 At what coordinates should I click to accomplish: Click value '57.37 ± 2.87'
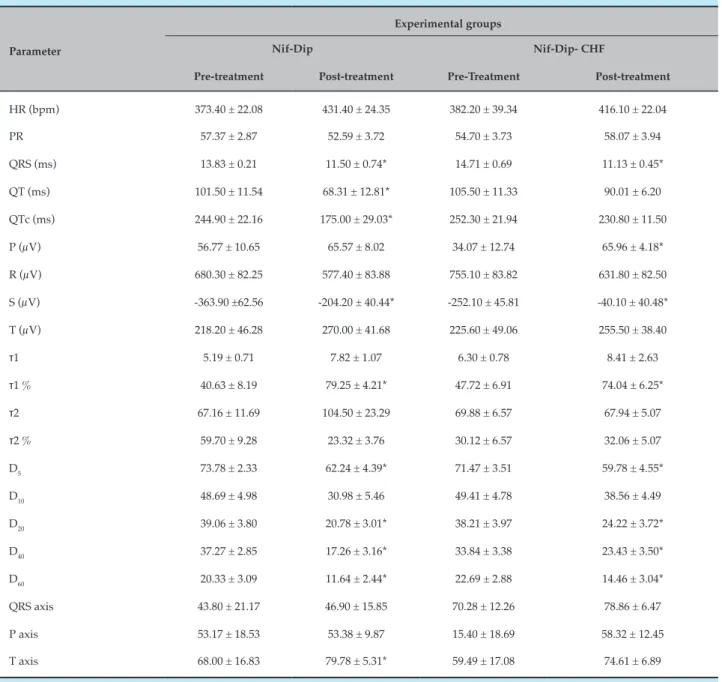(228, 136)
